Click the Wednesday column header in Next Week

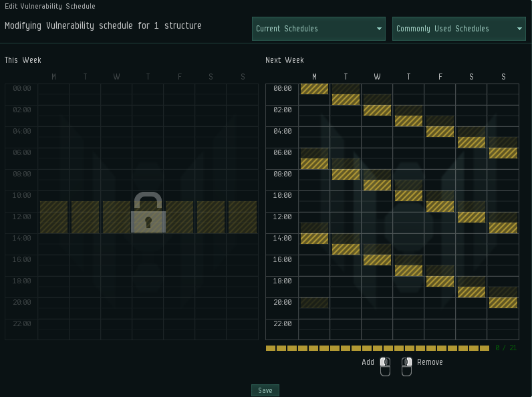[x=377, y=77]
